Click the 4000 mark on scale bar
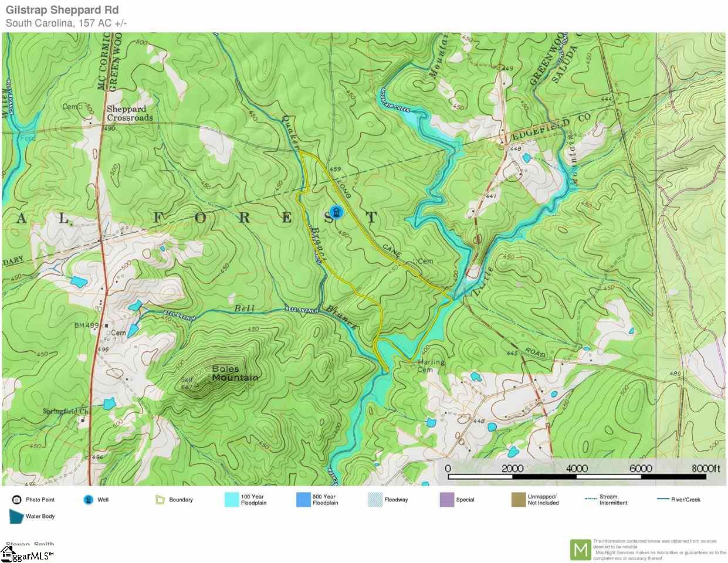Viewport: 728px width, 563px height. pos(577,468)
